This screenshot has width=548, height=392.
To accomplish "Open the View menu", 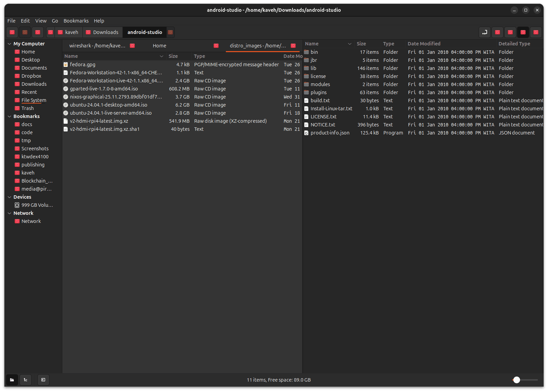I will click(41, 21).
